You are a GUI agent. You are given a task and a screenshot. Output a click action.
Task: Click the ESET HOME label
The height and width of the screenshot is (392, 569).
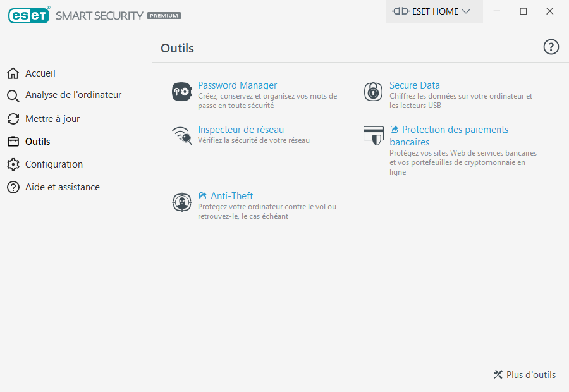click(x=435, y=11)
